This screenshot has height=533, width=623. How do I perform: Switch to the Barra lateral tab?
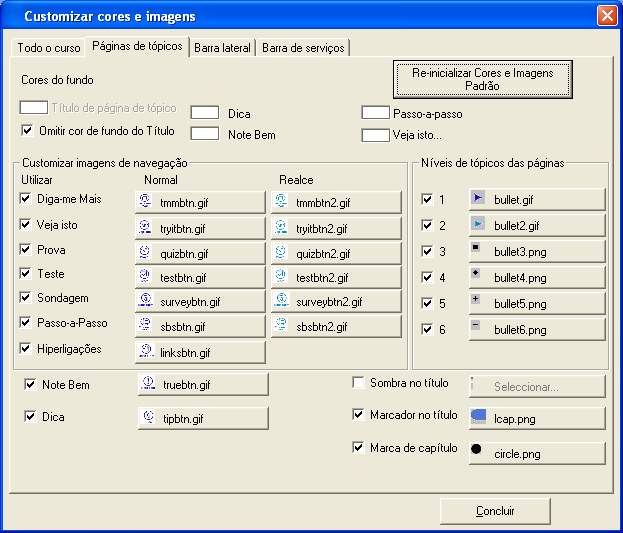click(223, 47)
